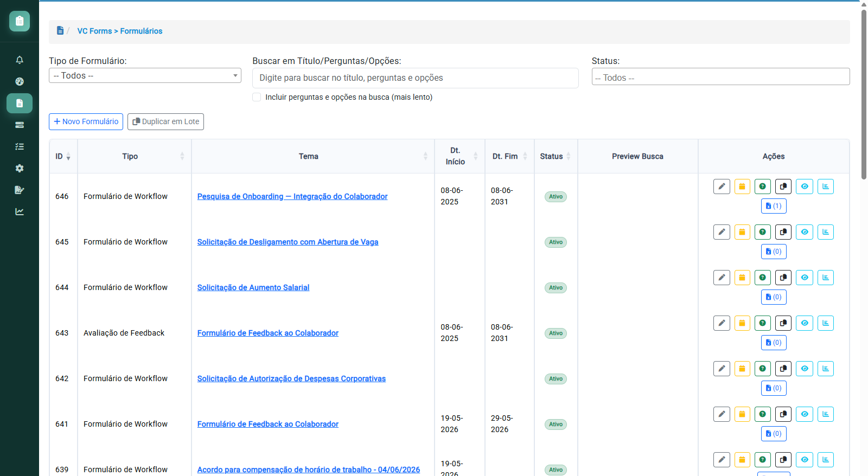Open chart report for form 644
868x476 pixels.
(826, 278)
